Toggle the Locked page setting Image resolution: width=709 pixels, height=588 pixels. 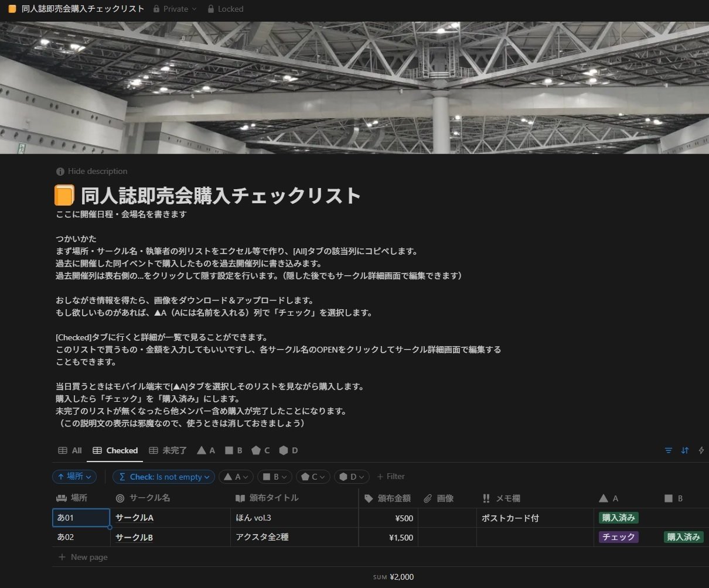coord(226,9)
